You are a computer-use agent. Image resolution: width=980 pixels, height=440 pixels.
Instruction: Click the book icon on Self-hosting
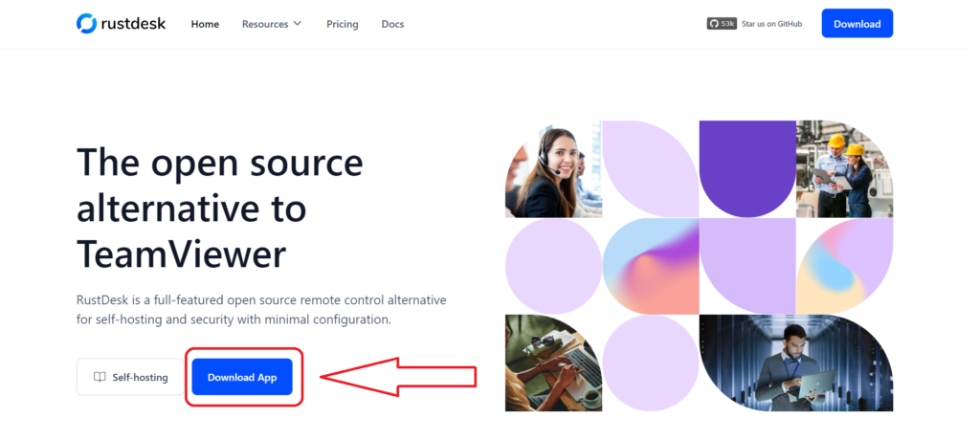tap(100, 377)
